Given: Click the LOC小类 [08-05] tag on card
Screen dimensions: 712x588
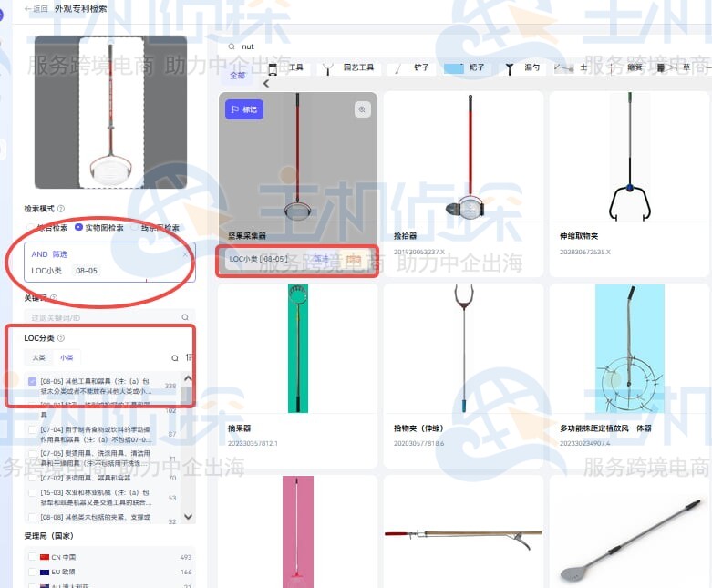Looking at the screenshot, I should 258,259.
